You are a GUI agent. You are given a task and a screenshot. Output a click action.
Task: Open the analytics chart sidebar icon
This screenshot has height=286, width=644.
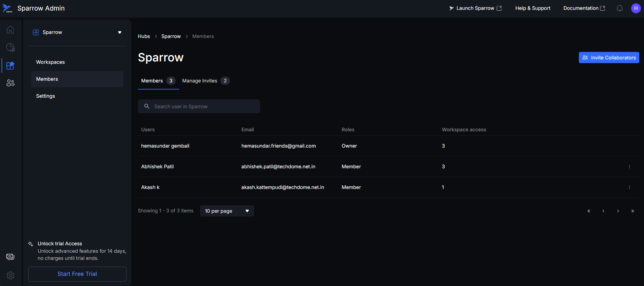[x=10, y=47]
